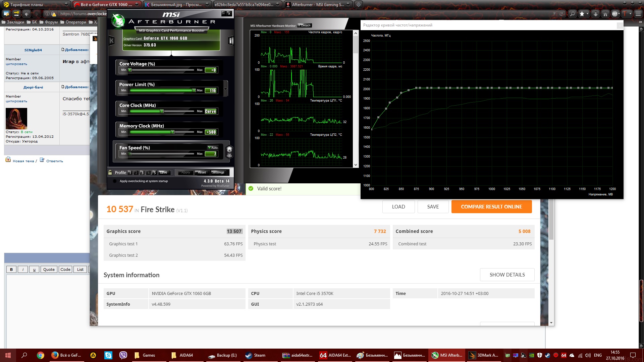
Task: Open Afterburner Kombustor via the K icon
Action: click(x=112, y=41)
